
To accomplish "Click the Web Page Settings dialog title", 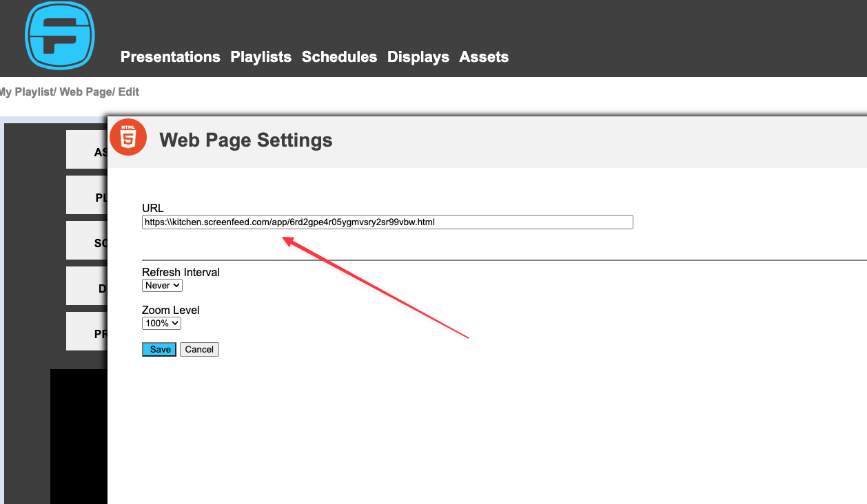I will click(x=245, y=140).
